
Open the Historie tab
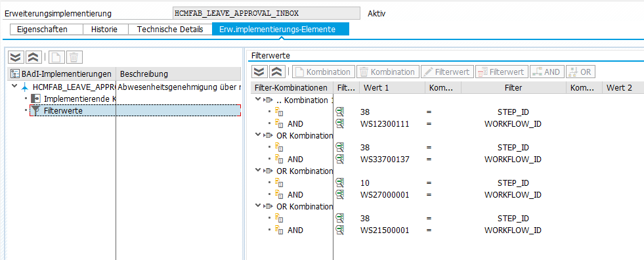tap(105, 29)
